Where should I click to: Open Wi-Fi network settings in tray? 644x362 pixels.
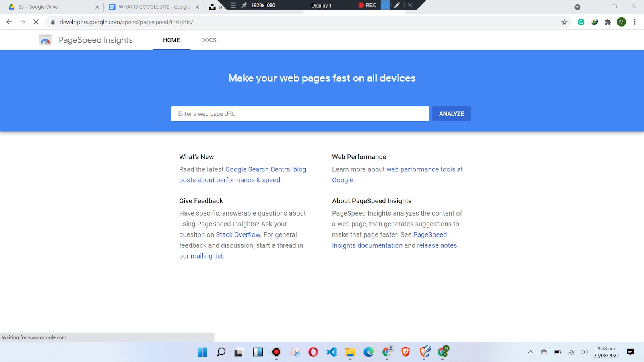tap(571, 352)
